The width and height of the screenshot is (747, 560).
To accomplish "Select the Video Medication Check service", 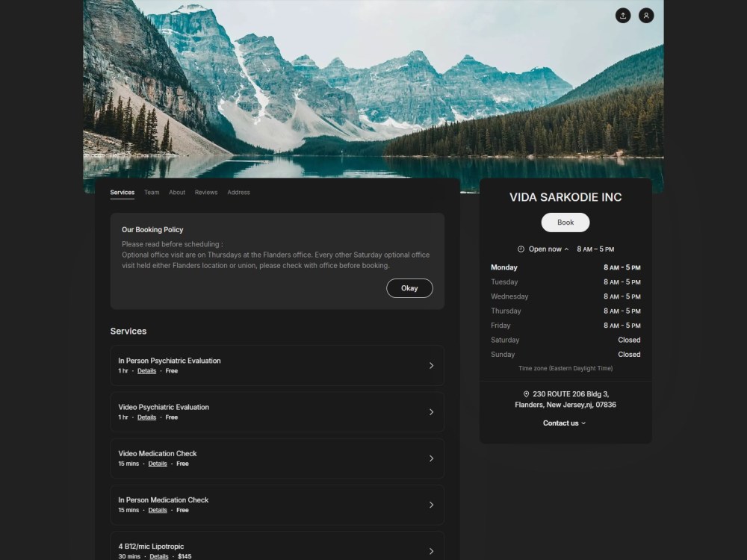I will point(277,458).
